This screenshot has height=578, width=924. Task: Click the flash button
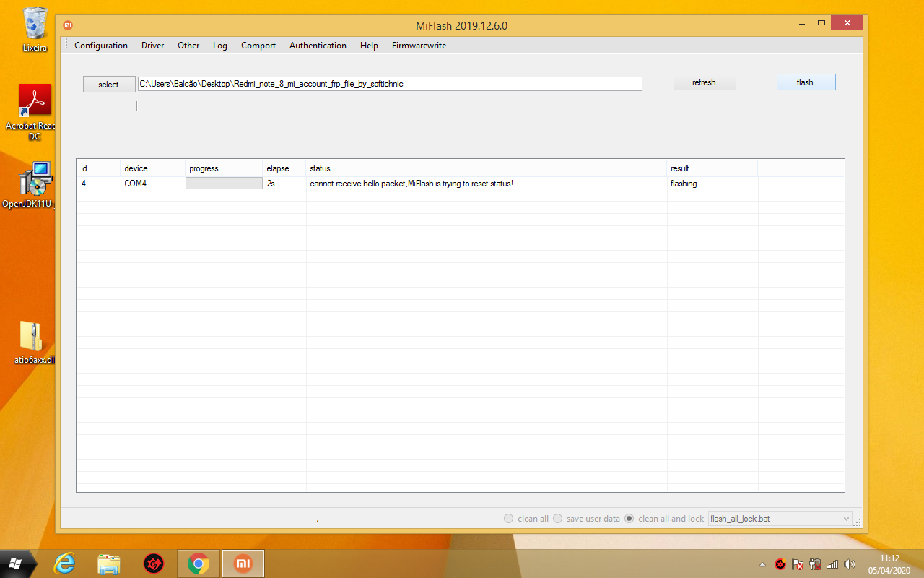pos(806,82)
